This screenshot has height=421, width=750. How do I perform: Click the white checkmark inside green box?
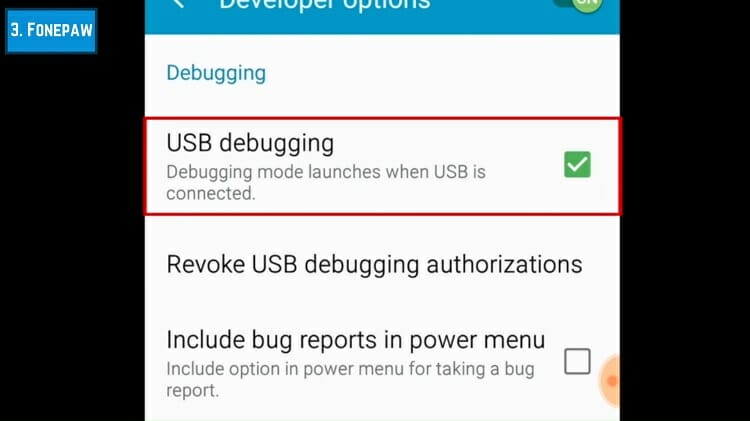pyautogui.click(x=577, y=165)
